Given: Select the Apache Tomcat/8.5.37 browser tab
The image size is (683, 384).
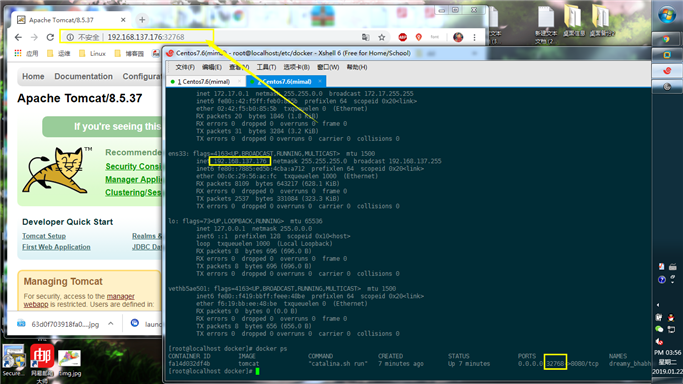Looking at the screenshot, I should coord(71,20).
